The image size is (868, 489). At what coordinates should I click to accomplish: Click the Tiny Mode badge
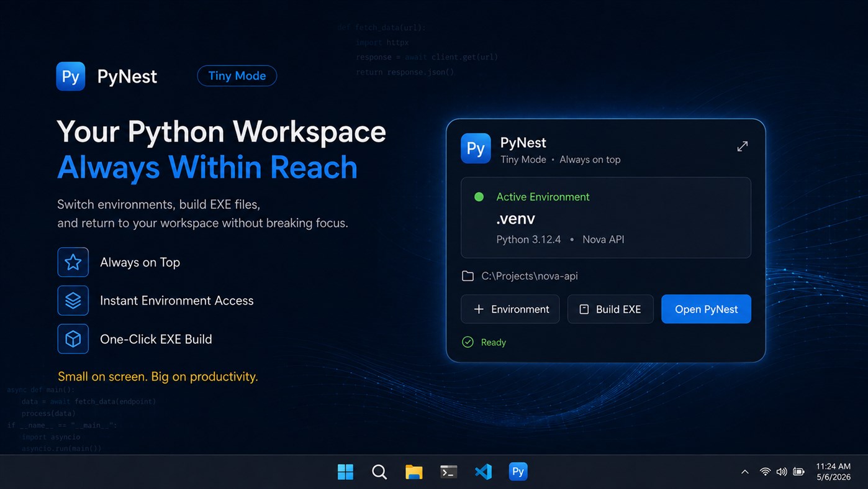[x=237, y=76]
